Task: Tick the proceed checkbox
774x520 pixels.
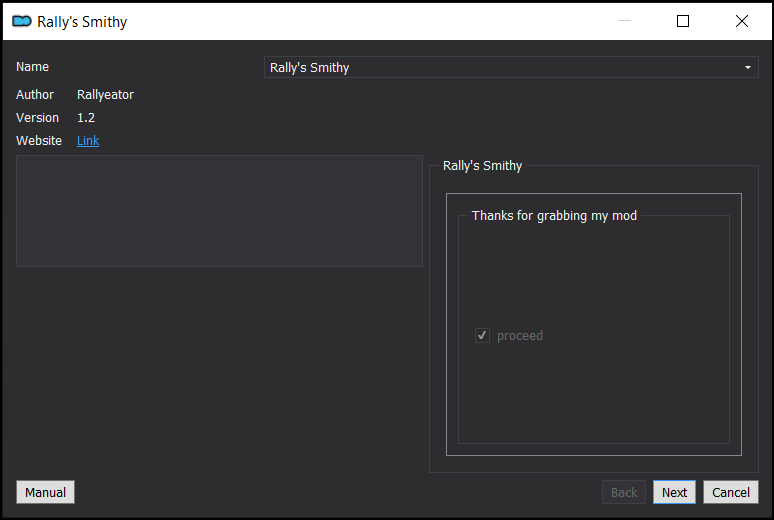Action: click(x=482, y=336)
